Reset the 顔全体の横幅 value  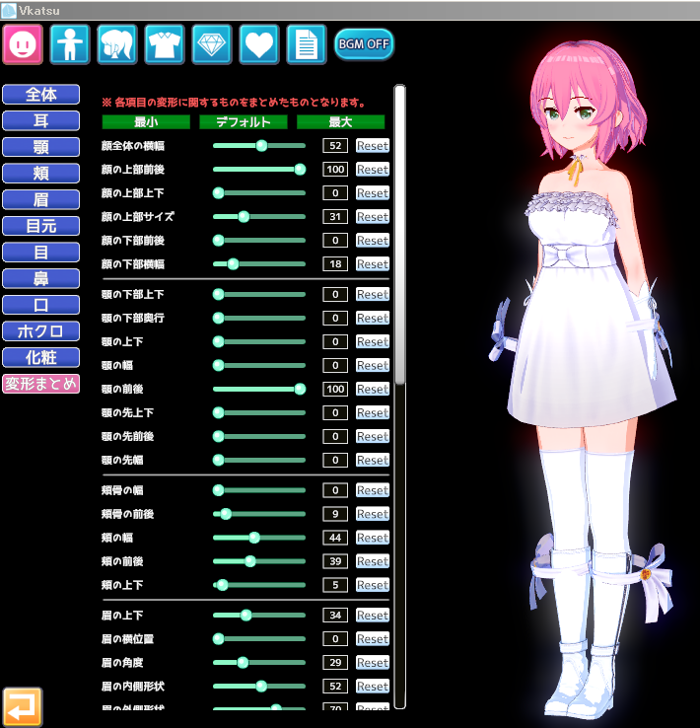(x=373, y=146)
